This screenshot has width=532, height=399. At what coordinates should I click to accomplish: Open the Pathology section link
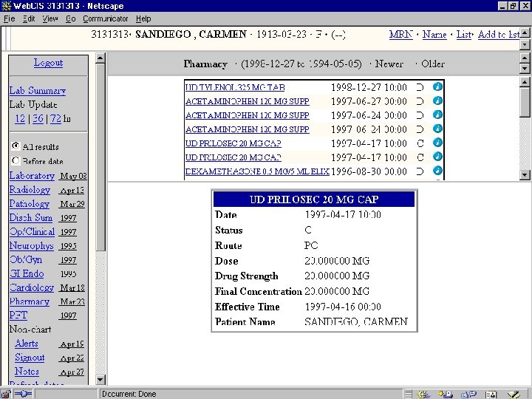(30, 204)
